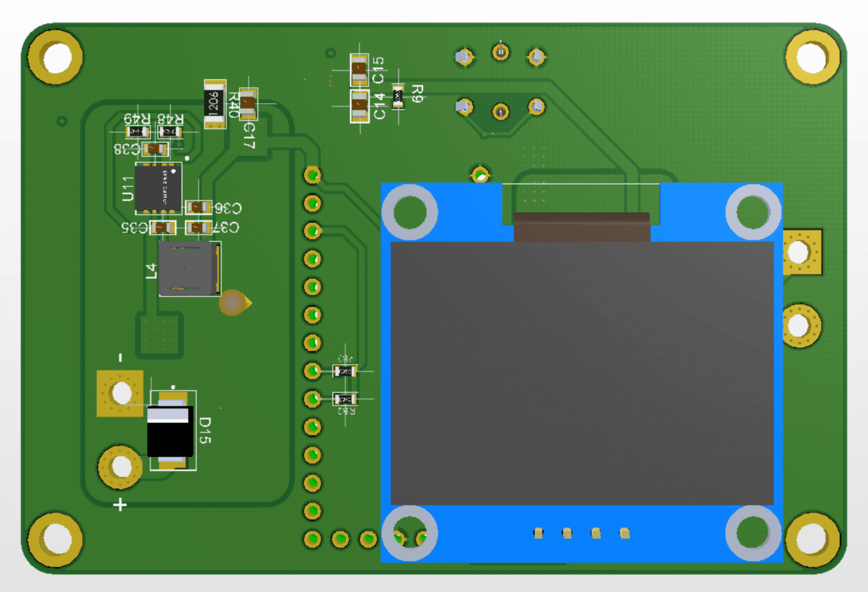Screen dimensions: 868x592
Task: Click the D15 silkscreen label
Action: 205,431
